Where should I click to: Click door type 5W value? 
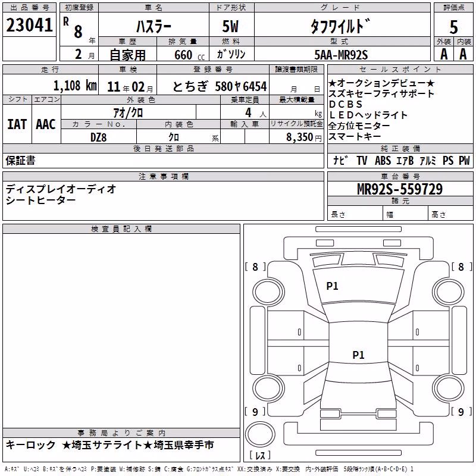pyautogui.click(x=231, y=26)
